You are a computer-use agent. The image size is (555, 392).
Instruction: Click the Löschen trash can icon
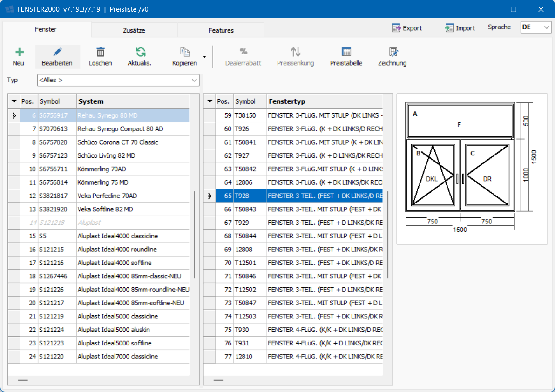pos(101,52)
